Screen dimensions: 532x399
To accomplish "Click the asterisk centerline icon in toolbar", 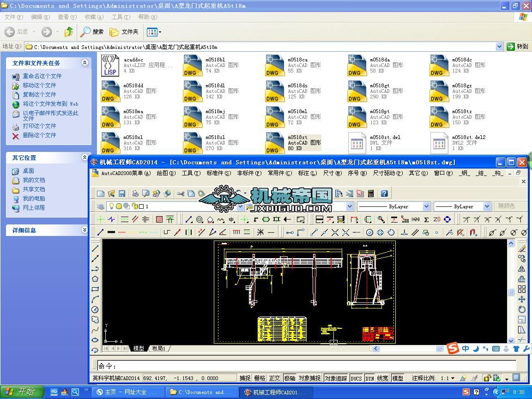I will 260,232.
